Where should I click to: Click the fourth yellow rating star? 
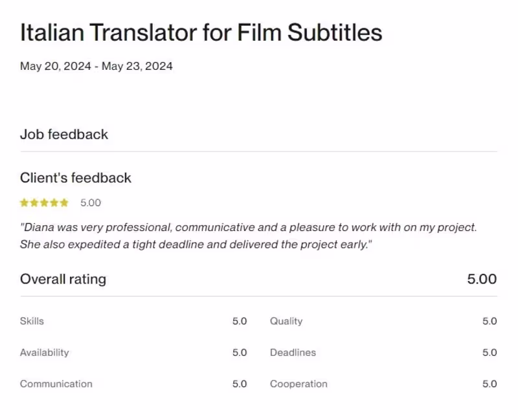click(54, 203)
